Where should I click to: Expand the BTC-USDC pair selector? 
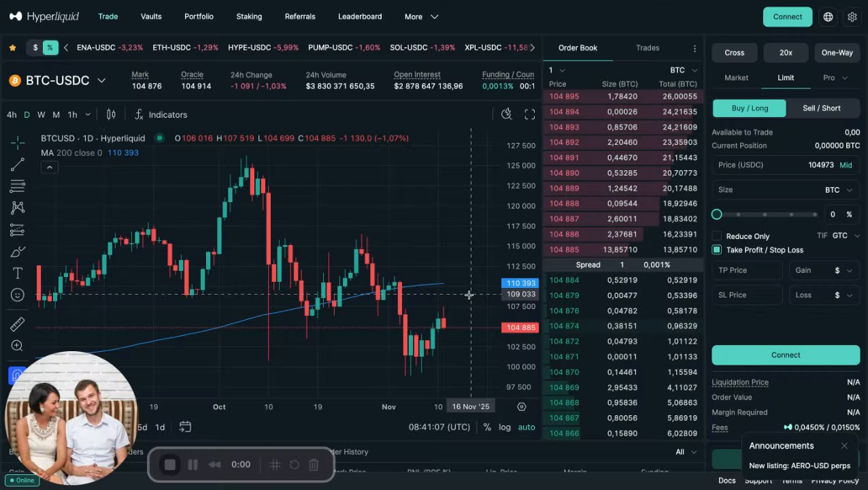click(x=101, y=80)
